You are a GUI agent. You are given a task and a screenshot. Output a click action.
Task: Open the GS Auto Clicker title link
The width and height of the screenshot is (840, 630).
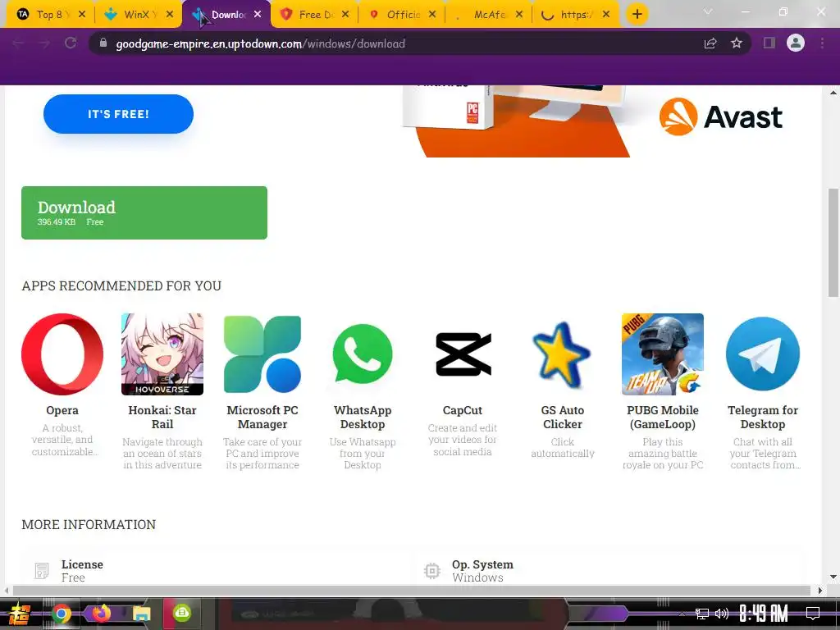[563, 418]
